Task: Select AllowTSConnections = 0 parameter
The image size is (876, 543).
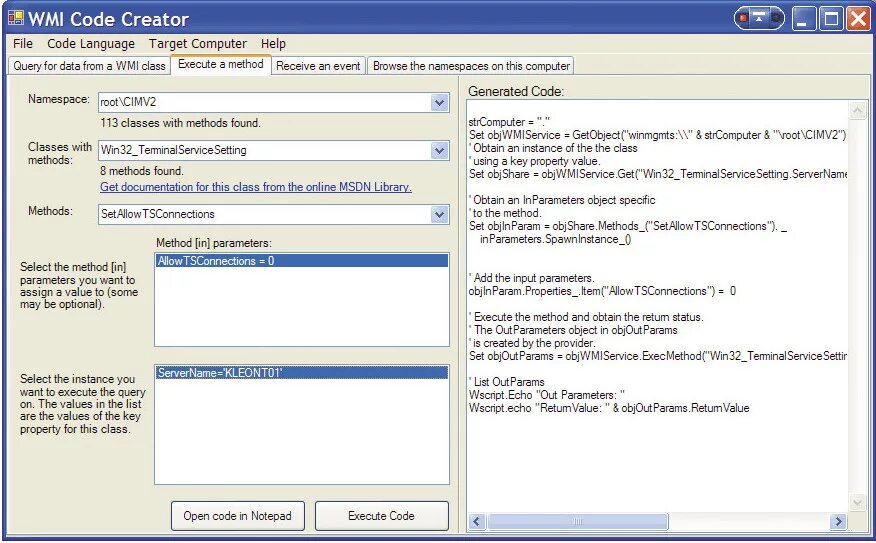Action: (302, 261)
